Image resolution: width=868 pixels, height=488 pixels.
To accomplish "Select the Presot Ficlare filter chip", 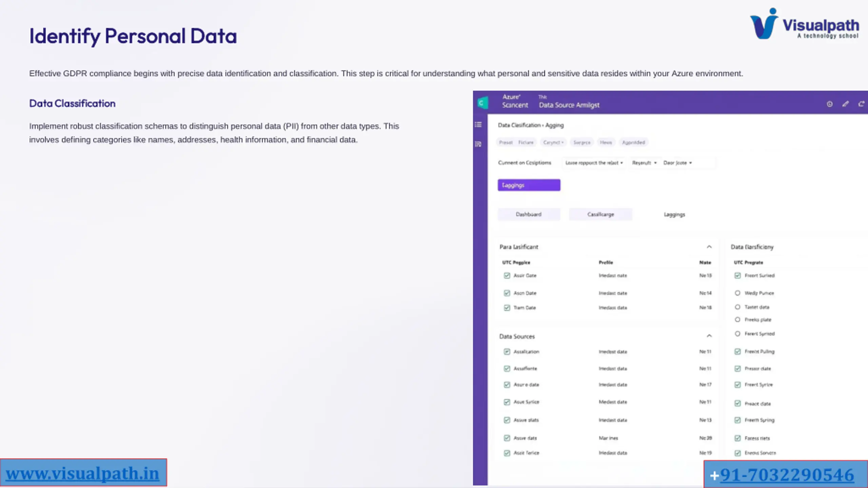I will (516, 142).
